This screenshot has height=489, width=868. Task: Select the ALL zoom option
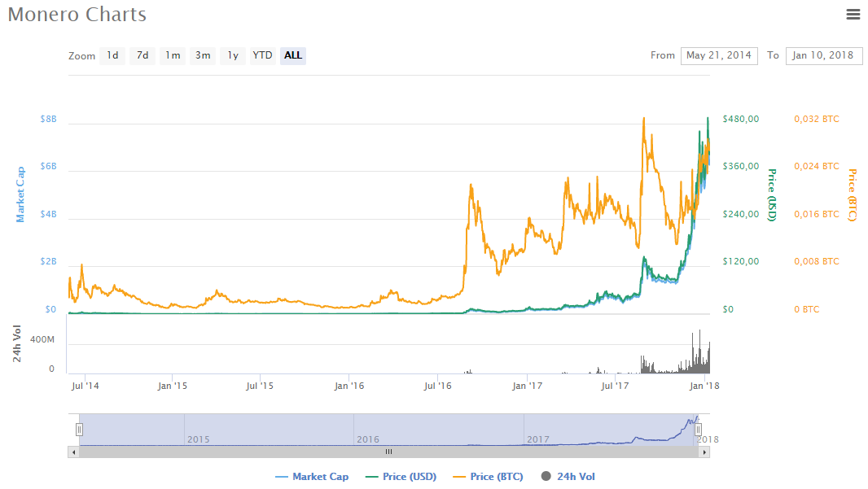(293, 55)
